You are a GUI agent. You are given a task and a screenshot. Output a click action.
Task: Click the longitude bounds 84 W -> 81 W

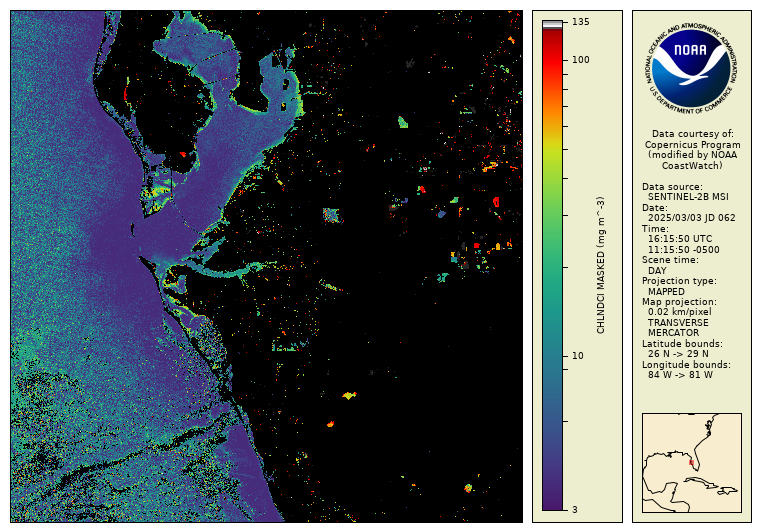(x=681, y=375)
